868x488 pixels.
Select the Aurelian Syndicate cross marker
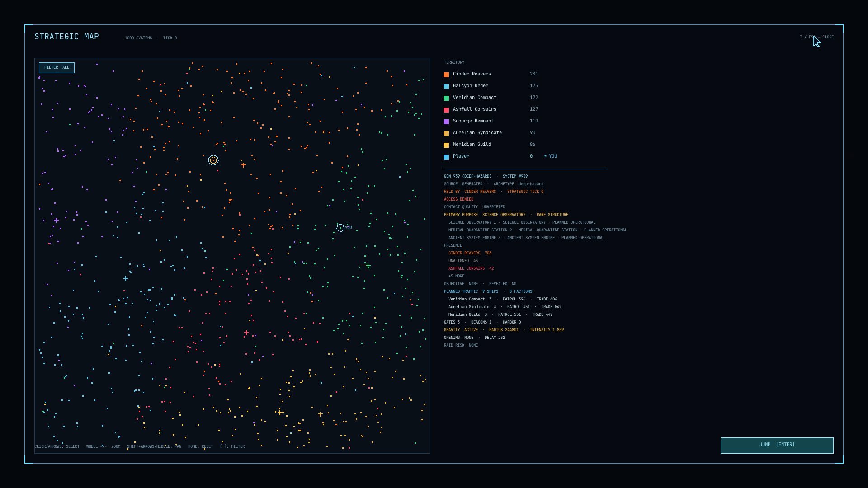[320, 414]
